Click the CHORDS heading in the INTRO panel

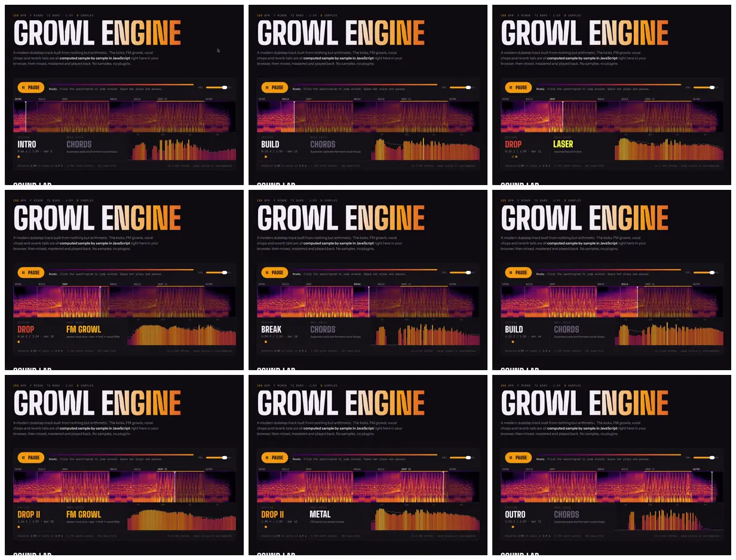79,144
